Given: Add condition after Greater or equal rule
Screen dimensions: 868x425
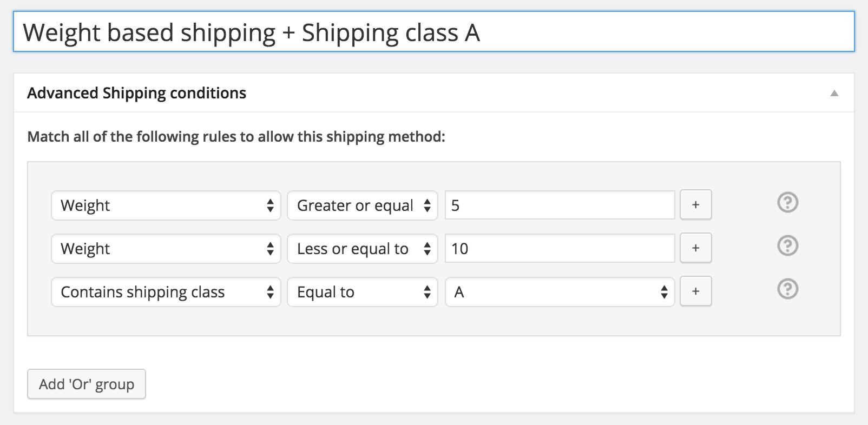Looking at the screenshot, I should point(695,205).
